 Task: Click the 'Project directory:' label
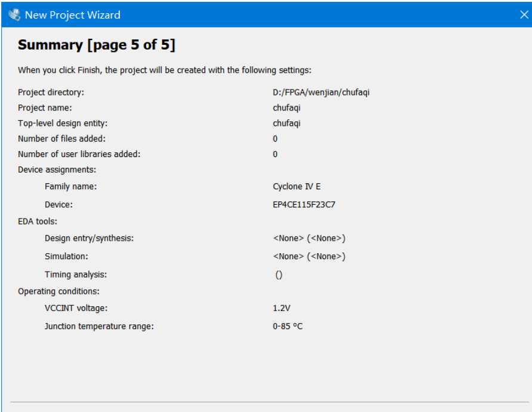point(51,93)
